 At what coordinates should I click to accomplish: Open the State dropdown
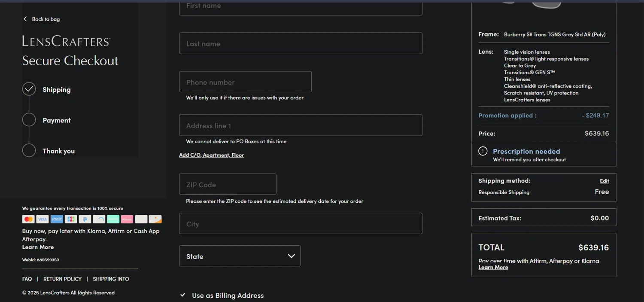coord(240,256)
